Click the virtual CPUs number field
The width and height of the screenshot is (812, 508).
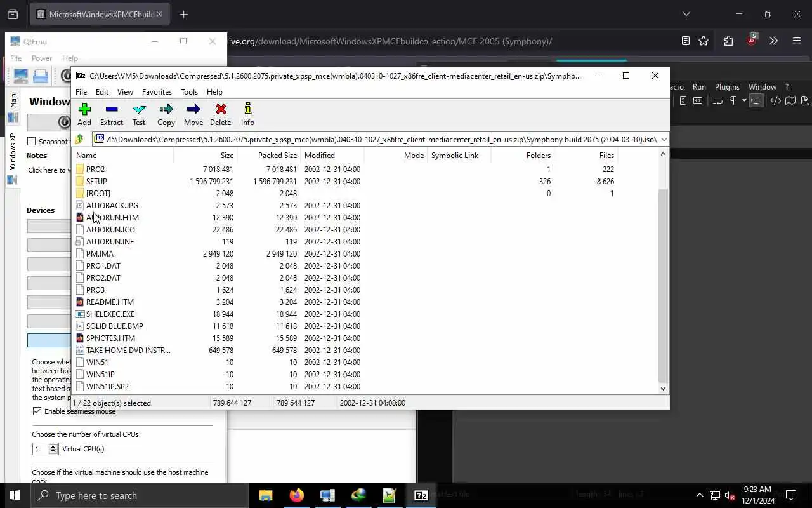(x=41, y=449)
